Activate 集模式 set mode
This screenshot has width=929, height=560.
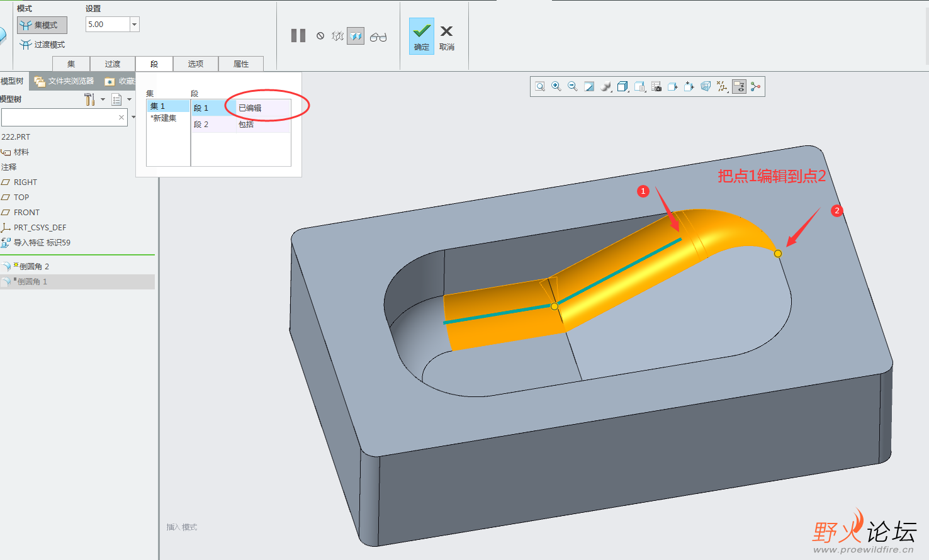click(42, 25)
